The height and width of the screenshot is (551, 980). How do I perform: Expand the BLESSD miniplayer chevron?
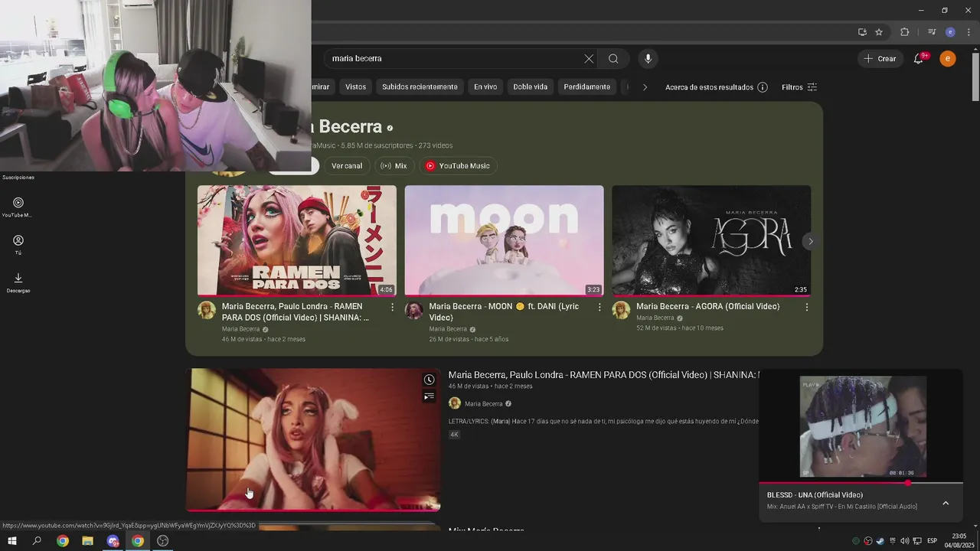click(x=946, y=503)
